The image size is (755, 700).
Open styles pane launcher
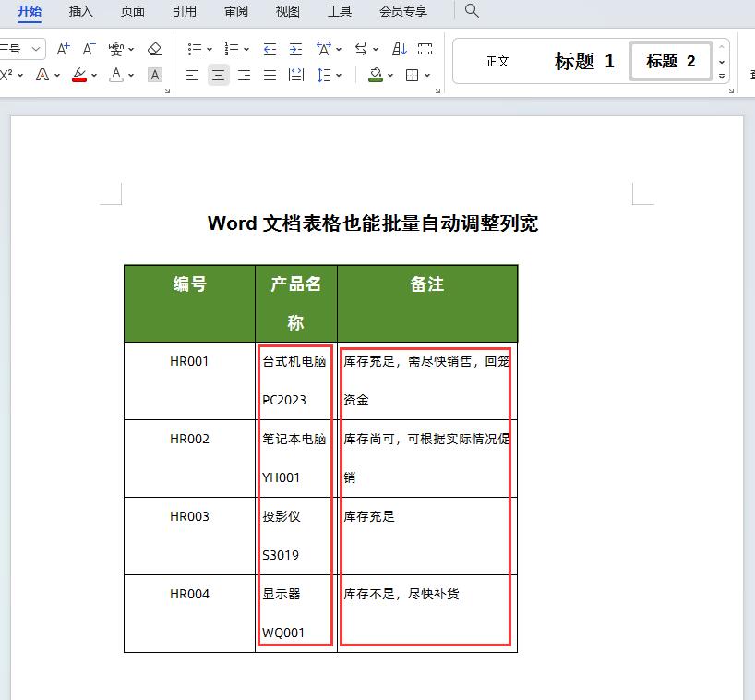(x=731, y=91)
